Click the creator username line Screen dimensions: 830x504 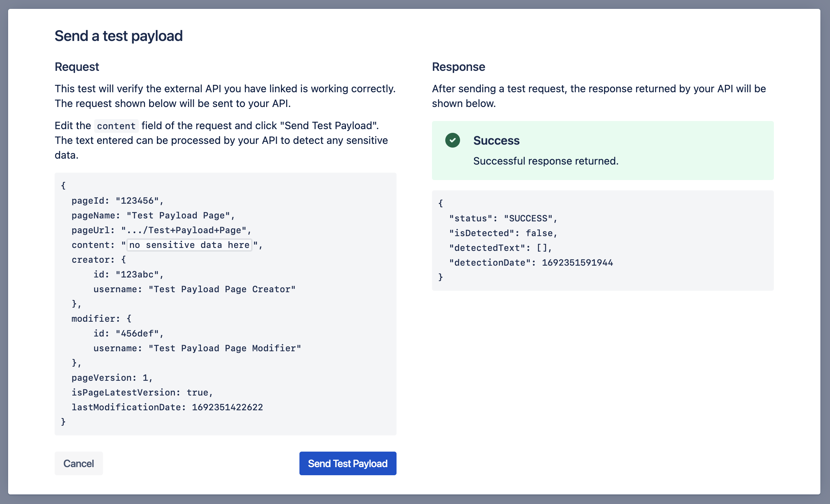point(194,289)
